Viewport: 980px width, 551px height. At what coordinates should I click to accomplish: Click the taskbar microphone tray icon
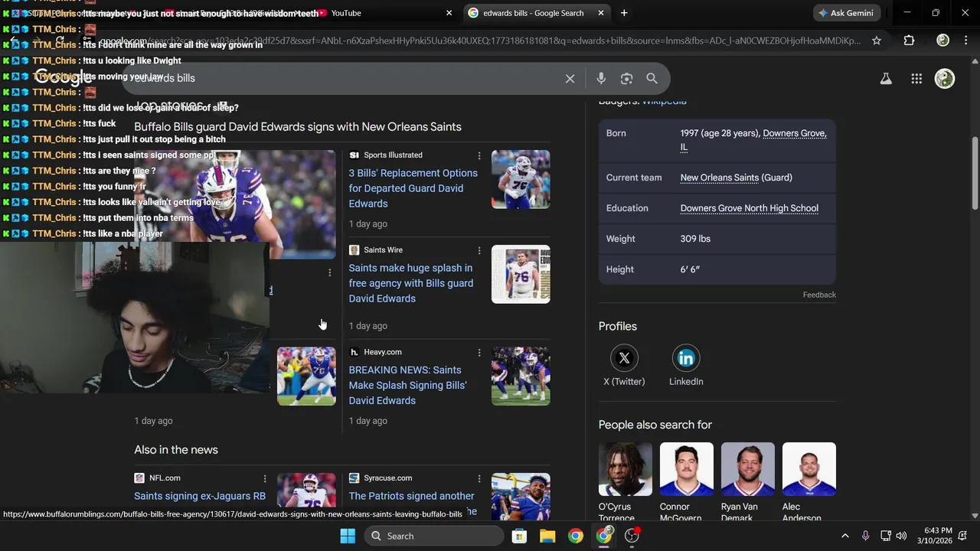click(865, 536)
